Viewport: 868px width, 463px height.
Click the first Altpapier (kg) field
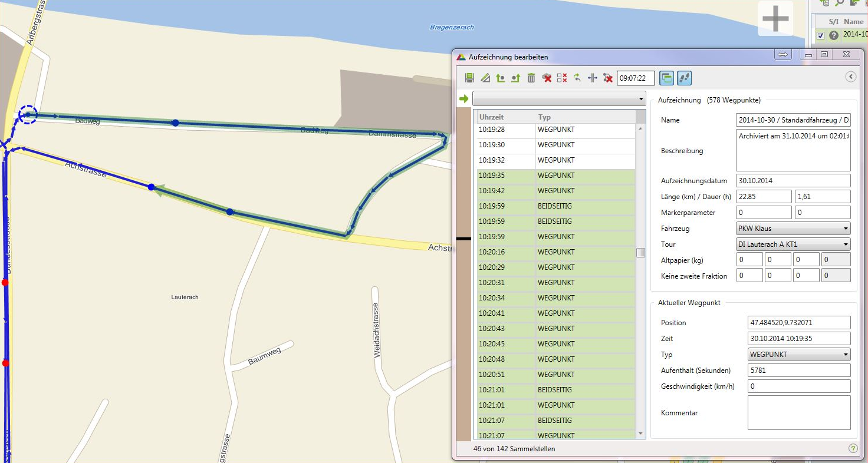point(749,259)
